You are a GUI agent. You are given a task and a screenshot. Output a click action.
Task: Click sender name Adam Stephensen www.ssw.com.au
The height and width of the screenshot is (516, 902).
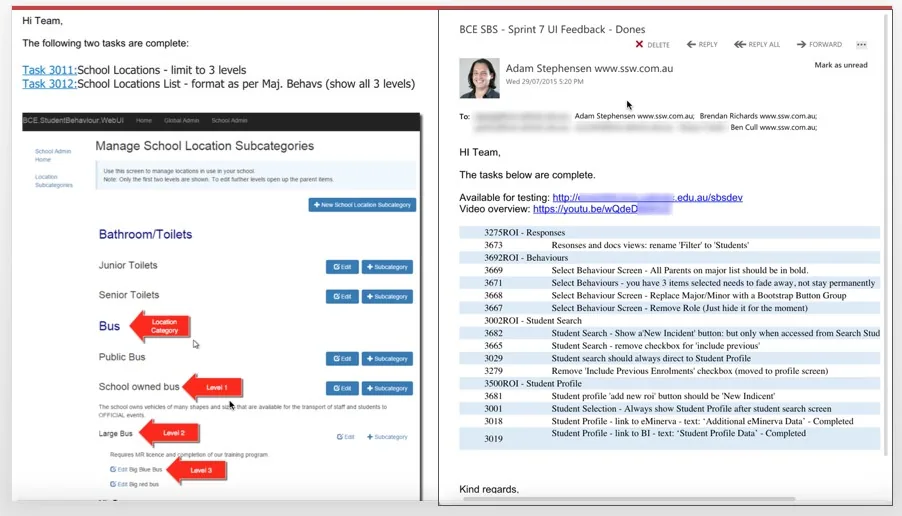click(589, 68)
